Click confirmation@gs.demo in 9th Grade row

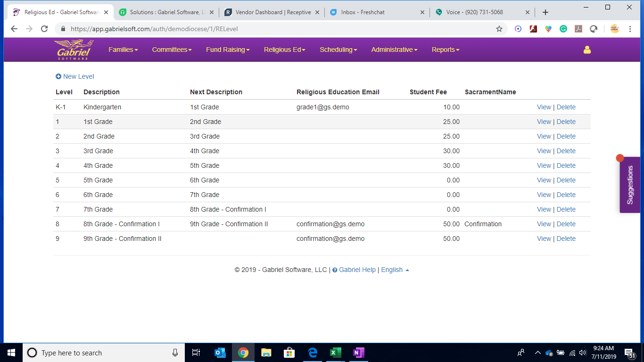330,239
